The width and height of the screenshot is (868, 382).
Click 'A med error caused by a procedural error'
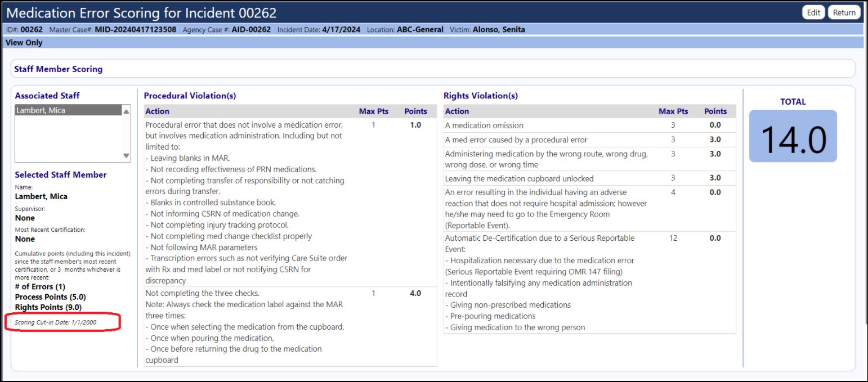pyautogui.click(x=516, y=140)
